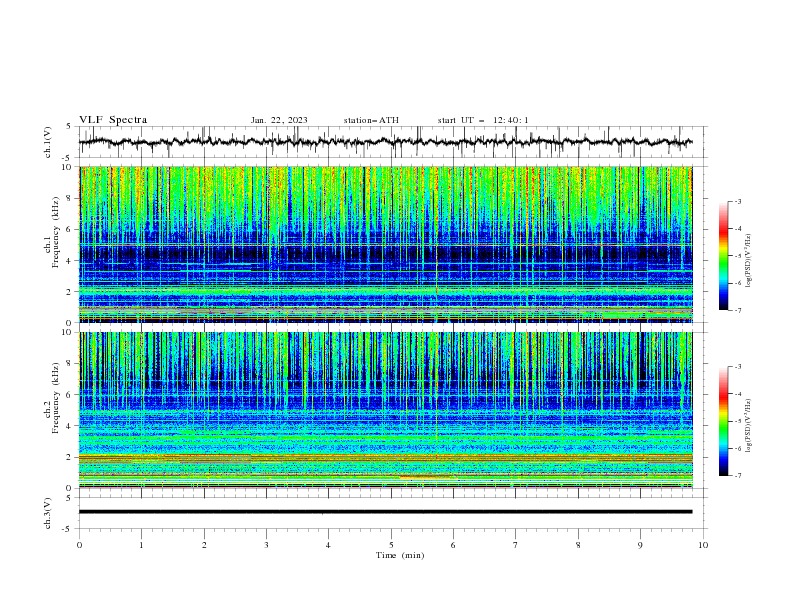Screen dimensions: 792x612
Task: Click the "station=ATH" label
Action: (x=371, y=120)
